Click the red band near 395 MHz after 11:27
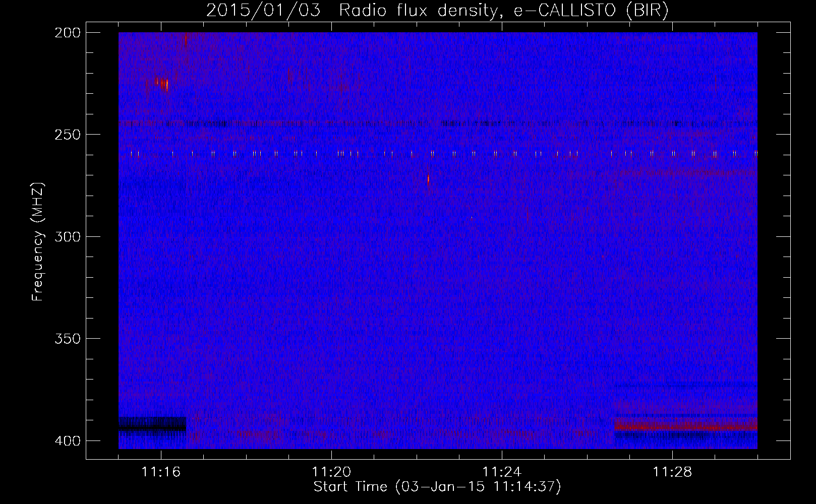The width and height of the screenshot is (816, 504). coord(686,426)
